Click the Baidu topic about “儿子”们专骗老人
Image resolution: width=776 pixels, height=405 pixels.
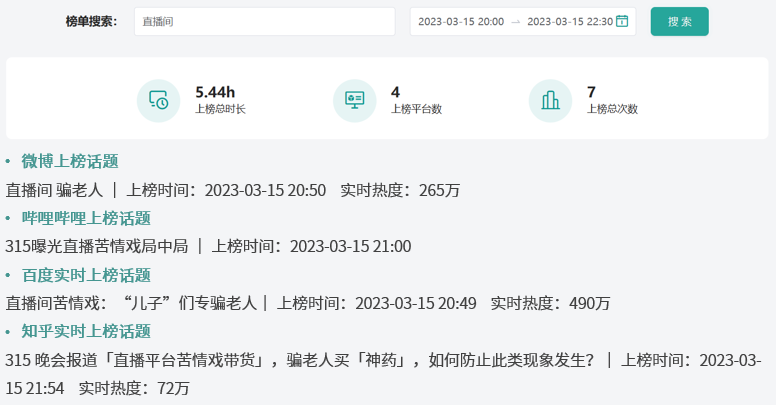pos(131,302)
